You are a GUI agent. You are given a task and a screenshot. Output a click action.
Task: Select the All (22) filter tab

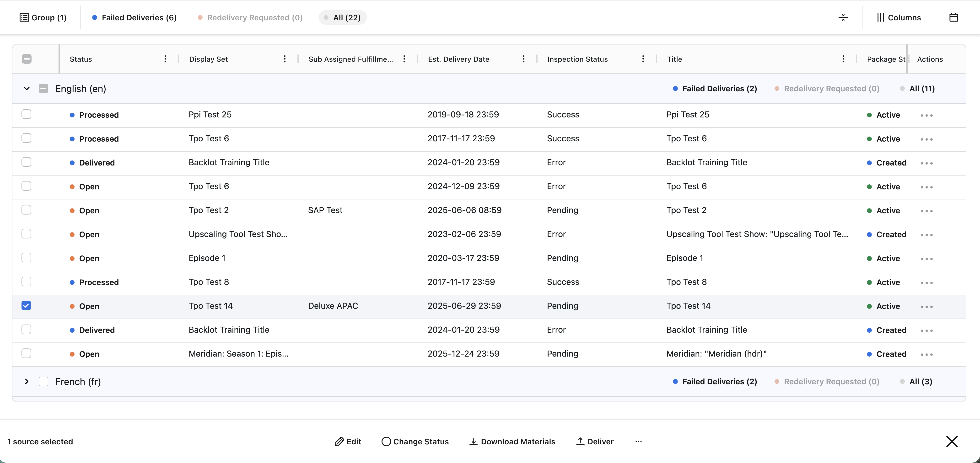click(x=342, y=17)
